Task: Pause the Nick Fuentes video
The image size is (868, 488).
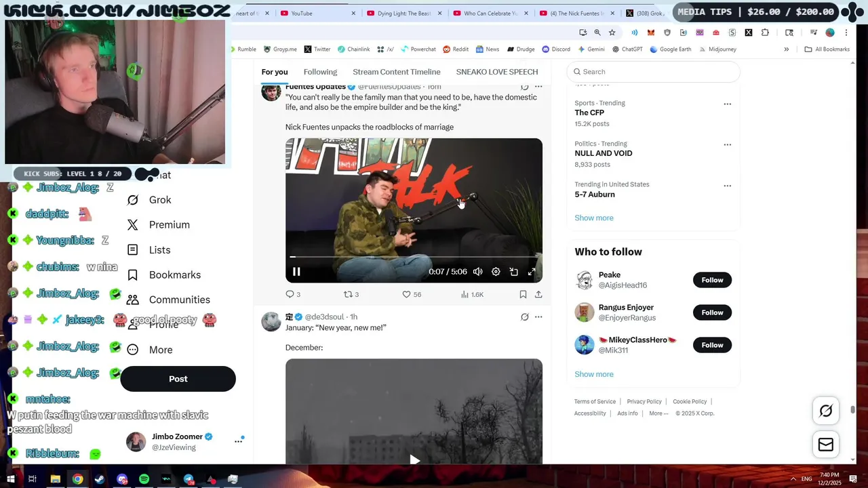Action: pyautogui.click(x=296, y=272)
